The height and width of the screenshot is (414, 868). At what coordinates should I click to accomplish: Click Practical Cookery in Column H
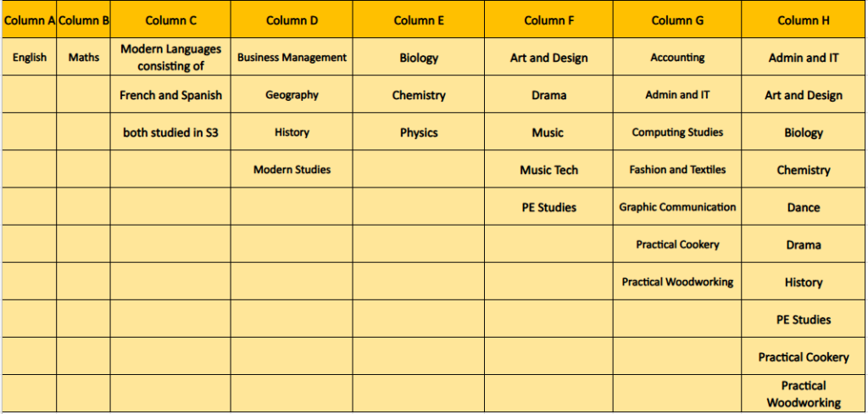pos(804,356)
